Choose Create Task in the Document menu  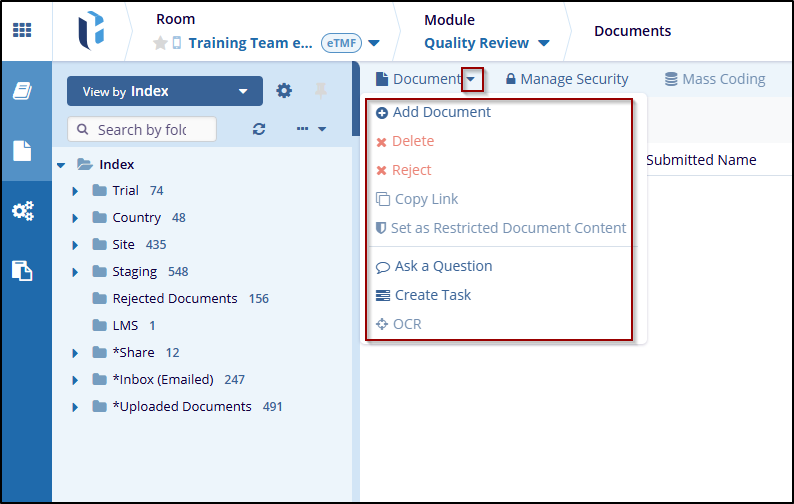[432, 295]
